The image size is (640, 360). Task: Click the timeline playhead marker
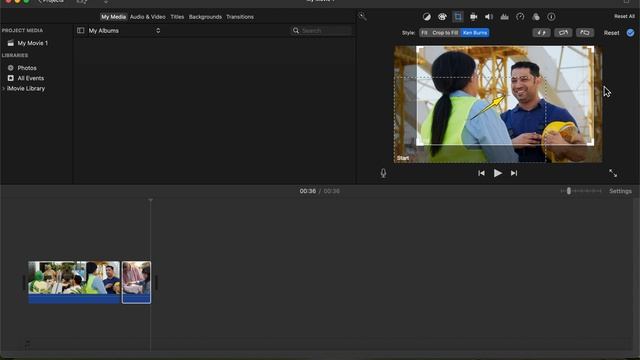point(150,200)
